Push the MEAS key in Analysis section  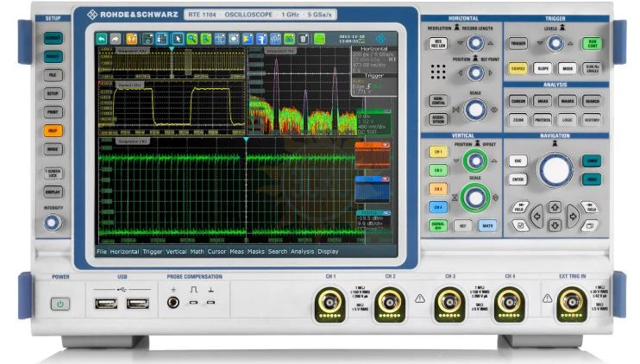tap(543, 101)
